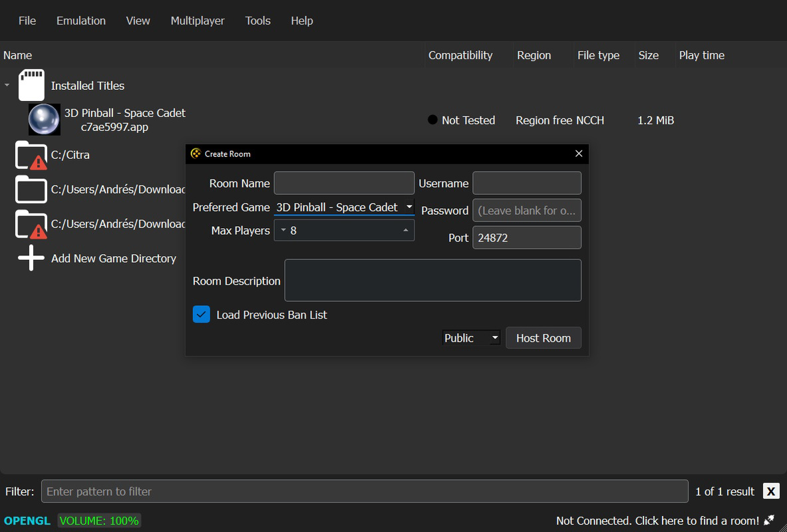Increase Max Players with the up arrow
This screenshot has width=787, height=532.
pos(406,230)
